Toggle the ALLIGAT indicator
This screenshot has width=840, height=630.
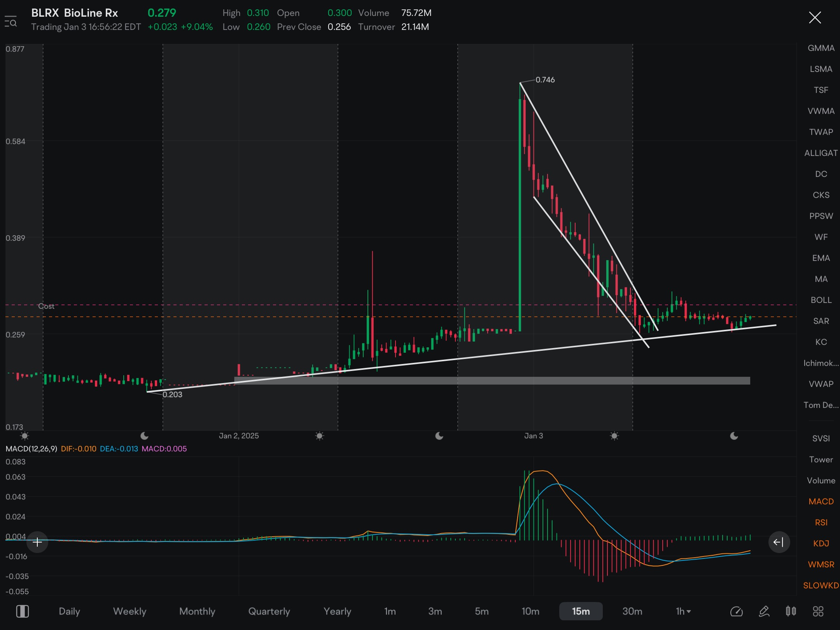(x=821, y=153)
